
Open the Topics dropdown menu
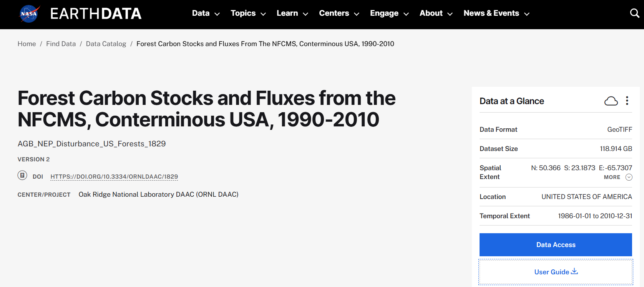point(248,13)
